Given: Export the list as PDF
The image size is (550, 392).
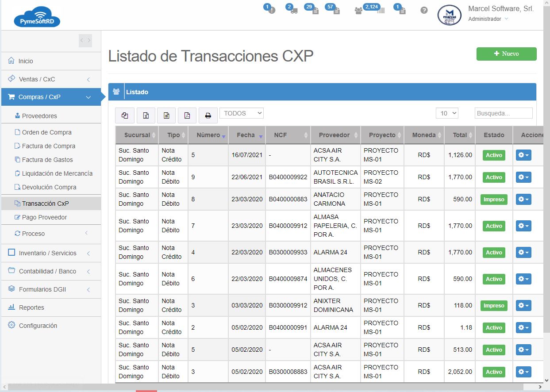Looking at the screenshot, I should [187, 115].
